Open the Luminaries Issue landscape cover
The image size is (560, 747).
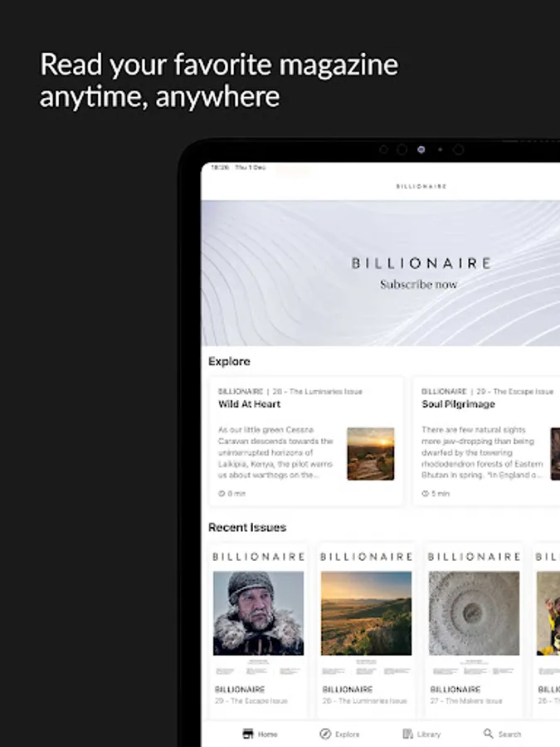point(366,613)
